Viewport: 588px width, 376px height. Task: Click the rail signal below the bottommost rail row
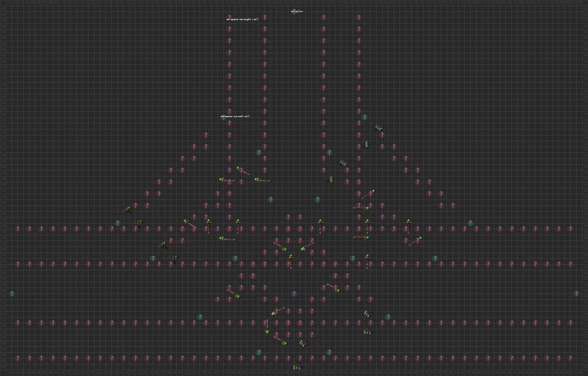pos(297,367)
